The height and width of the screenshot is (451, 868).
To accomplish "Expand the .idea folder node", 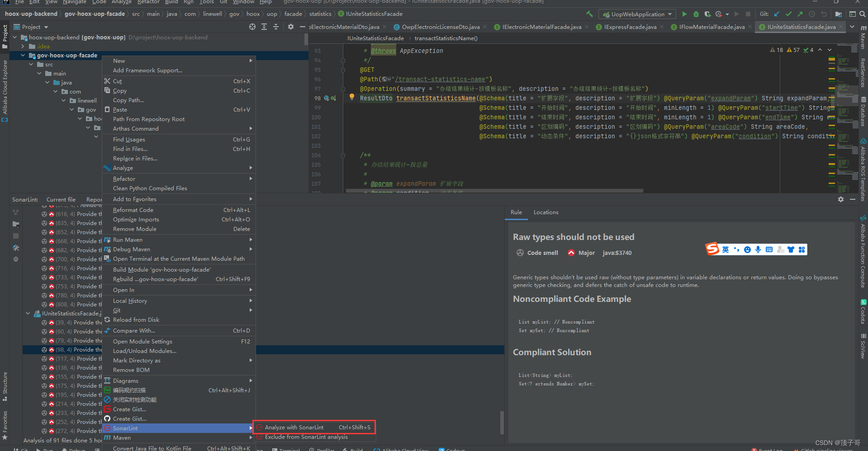I will (23, 47).
